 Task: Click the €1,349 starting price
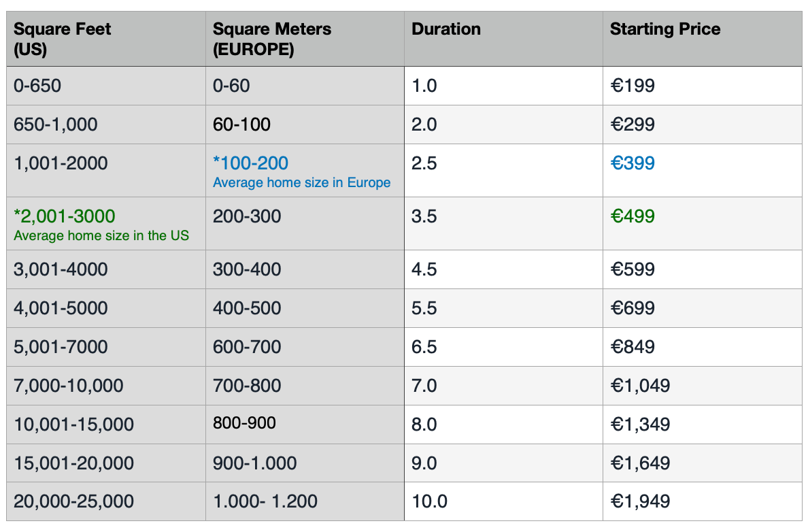coord(640,425)
